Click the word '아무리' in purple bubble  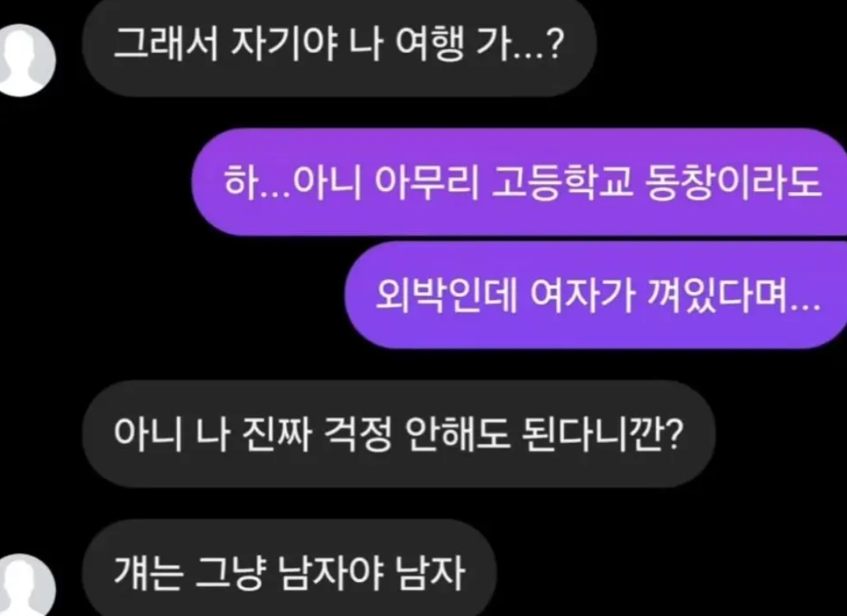coord(427,182)
